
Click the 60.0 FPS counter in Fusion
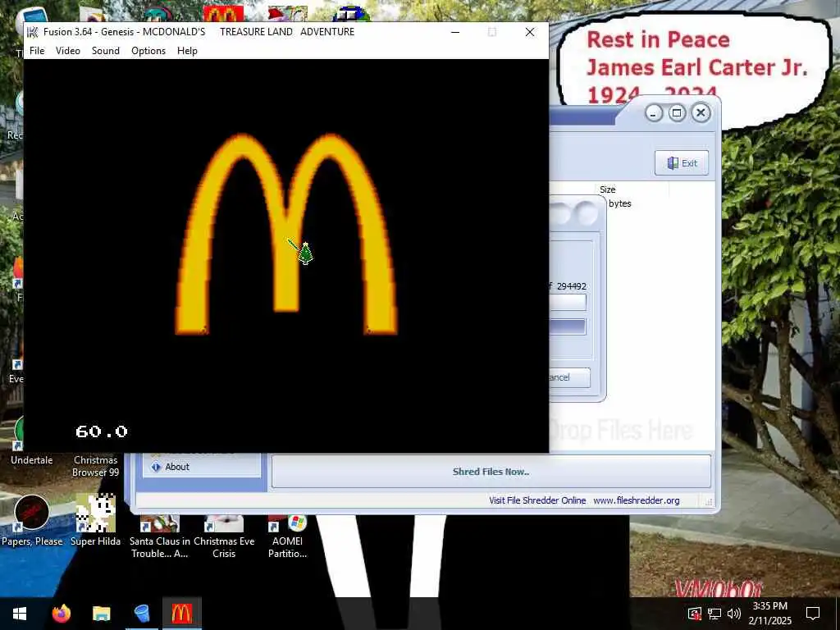tap(102, 431)
